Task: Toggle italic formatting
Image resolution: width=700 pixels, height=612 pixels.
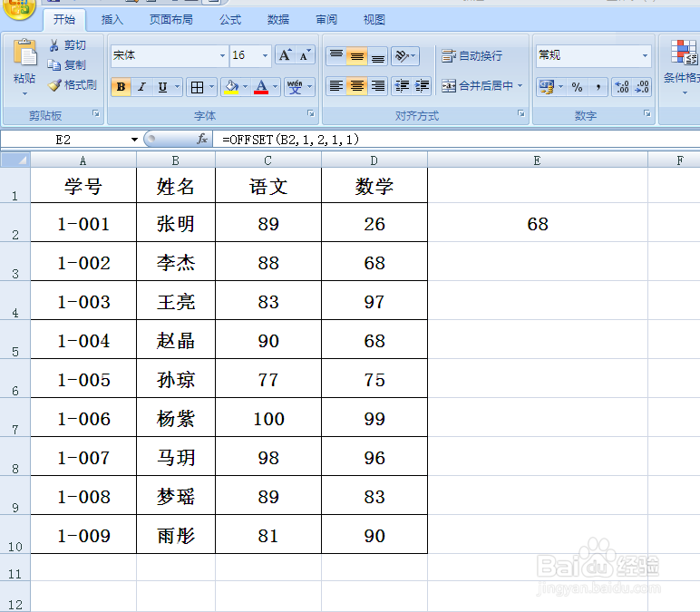Action: pyautogui.click(x=142, y=87)
